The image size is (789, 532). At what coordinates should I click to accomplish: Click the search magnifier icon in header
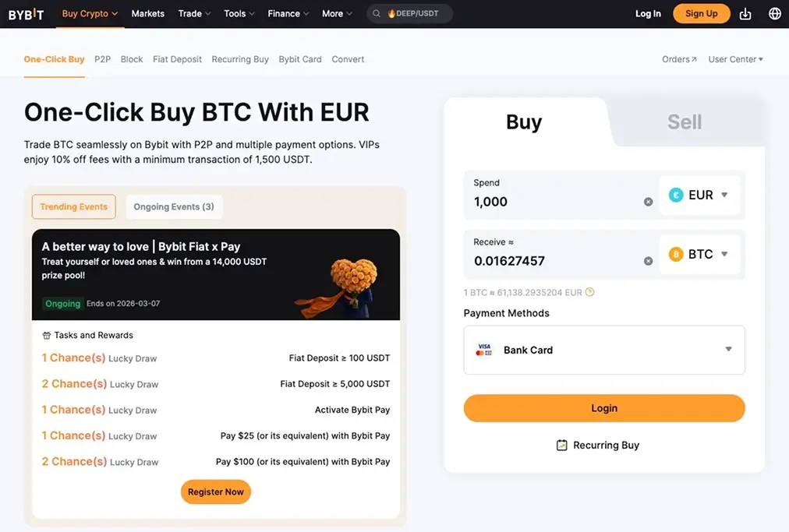375,13
